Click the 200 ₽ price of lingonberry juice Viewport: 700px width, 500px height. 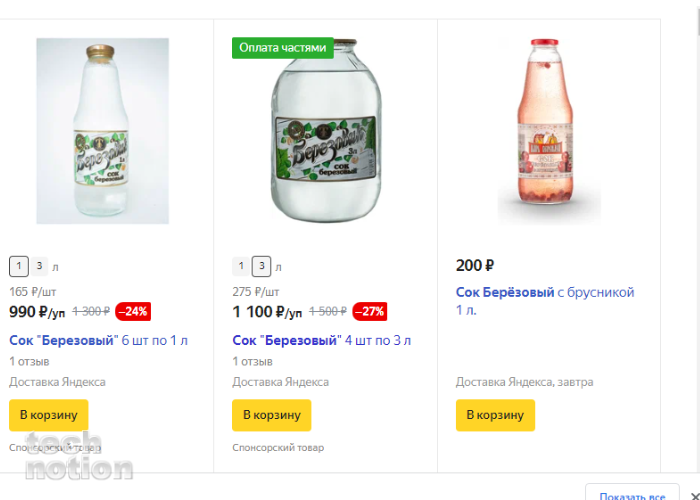475,265
